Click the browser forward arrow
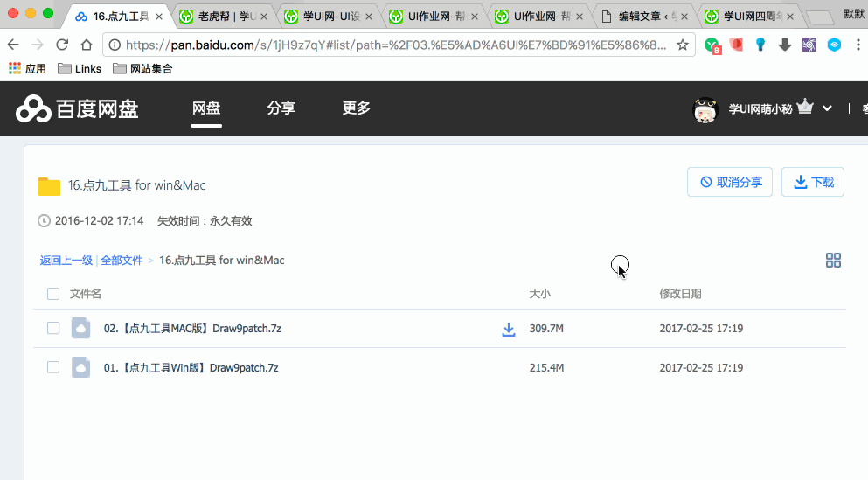 pyautogui.click(x=38, y=45)
